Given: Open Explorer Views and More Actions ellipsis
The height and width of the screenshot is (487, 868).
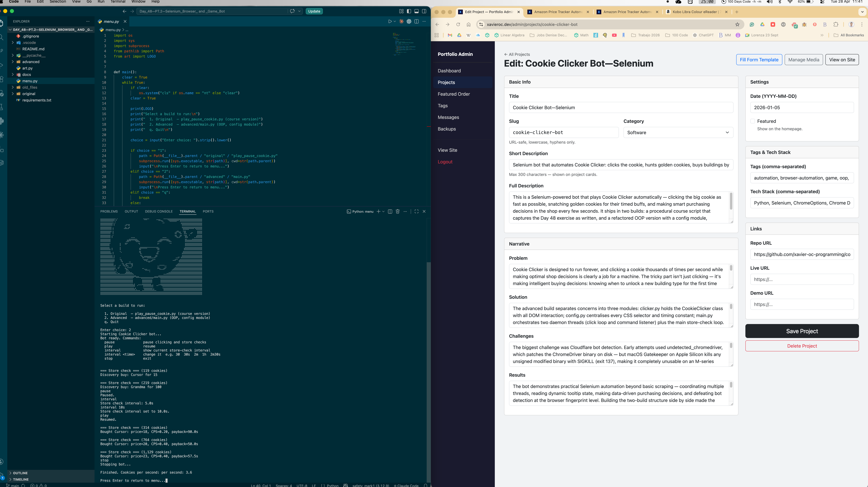Looking at the screenshot, I should (x=88, y=21).
